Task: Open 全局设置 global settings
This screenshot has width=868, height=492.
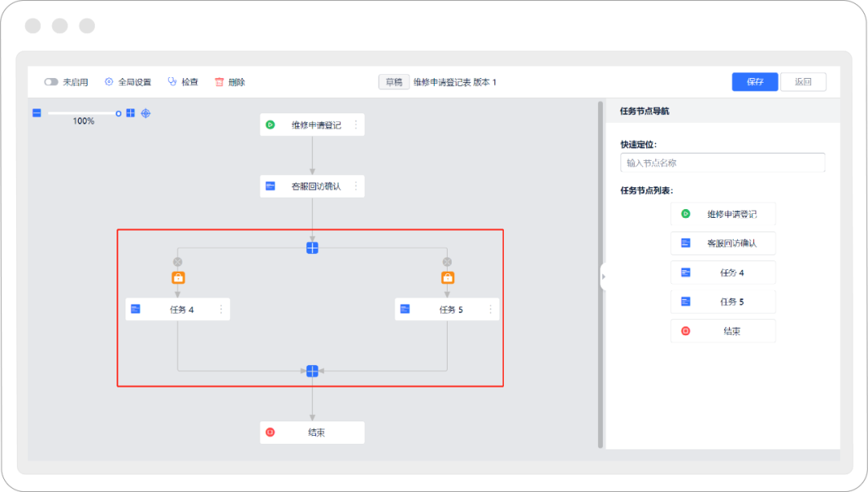Action: (x=109, y=82)
